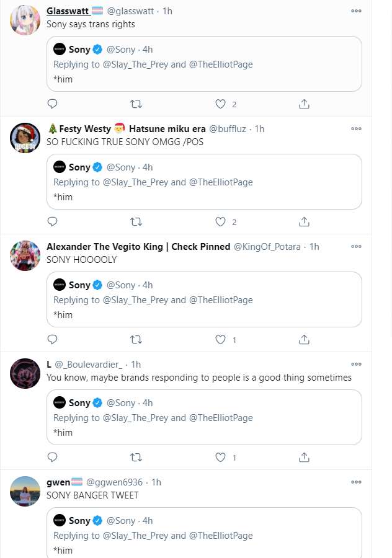Open the @ggwen6936 handle

tap(114, 482)
